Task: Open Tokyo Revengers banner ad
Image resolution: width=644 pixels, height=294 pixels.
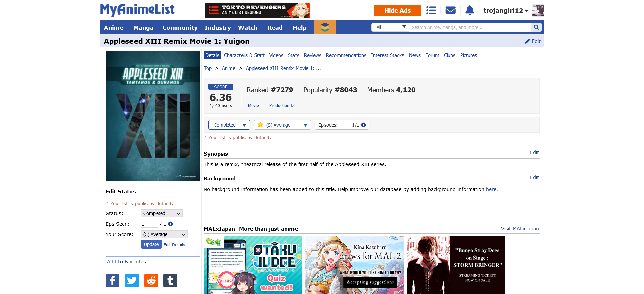Action: click(x=257, y=10)
